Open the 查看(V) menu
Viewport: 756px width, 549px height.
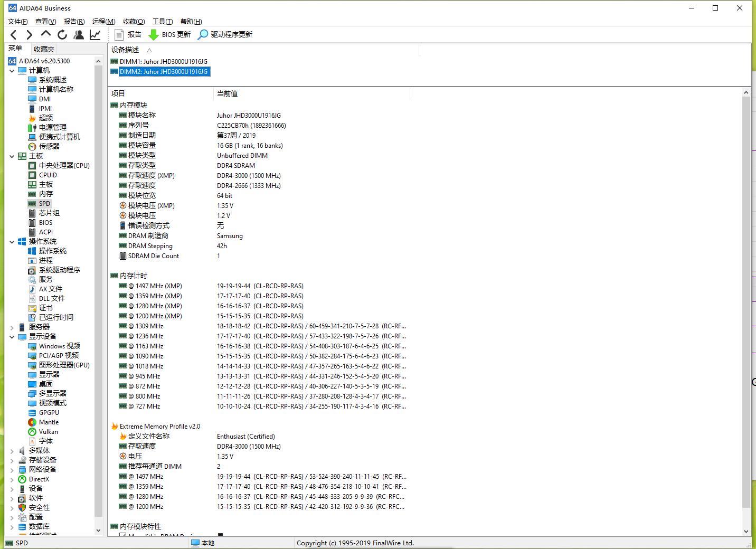(45, 22)
